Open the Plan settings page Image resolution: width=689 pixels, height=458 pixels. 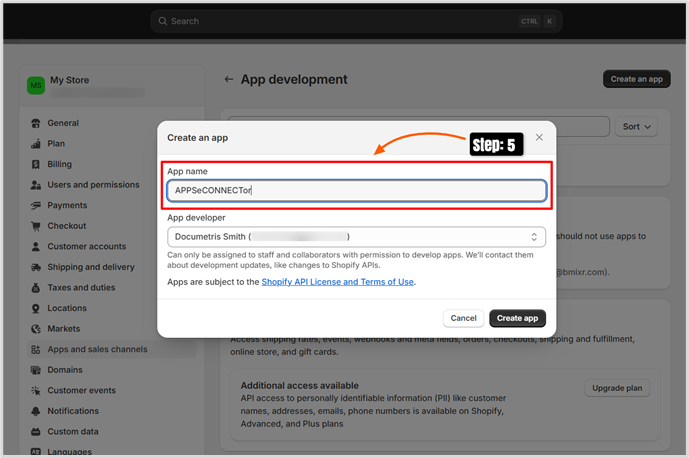point(56,144)
